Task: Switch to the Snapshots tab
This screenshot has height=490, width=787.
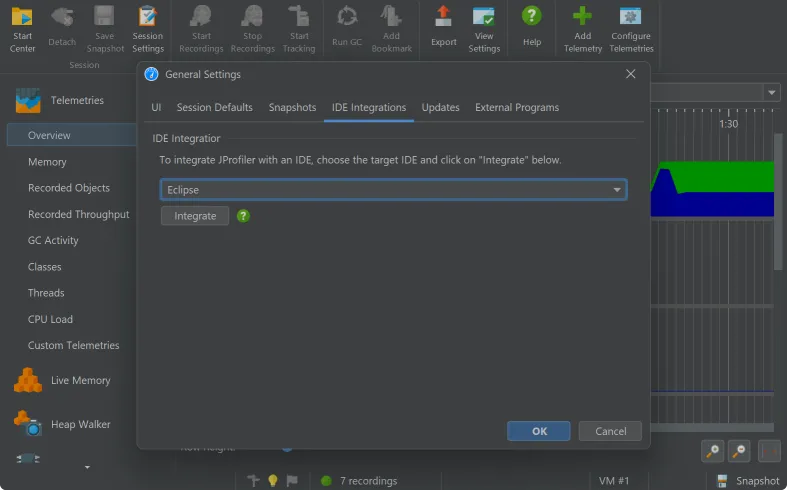Action: (x=292, y=107)
